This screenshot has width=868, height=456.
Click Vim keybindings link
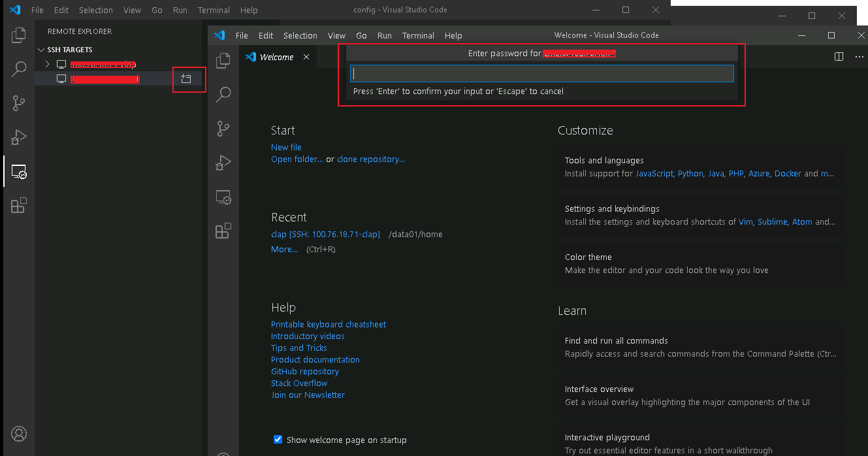point(746,222)
